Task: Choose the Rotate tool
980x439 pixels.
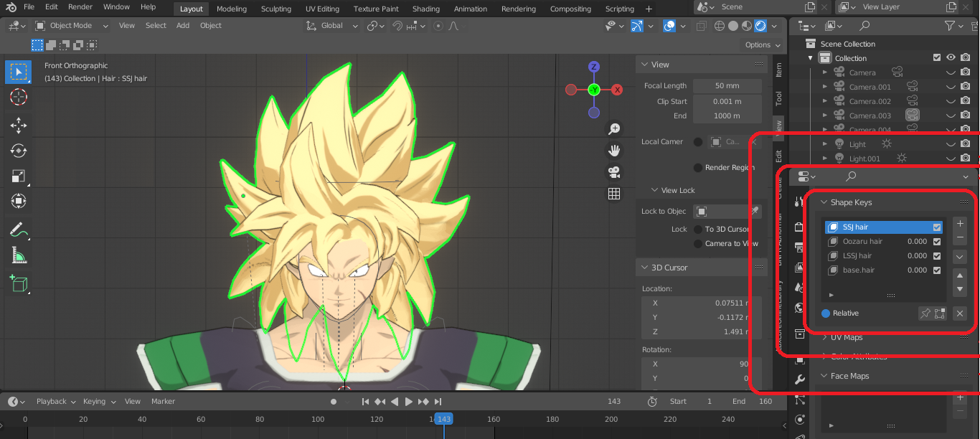Action: coord(19,151)
